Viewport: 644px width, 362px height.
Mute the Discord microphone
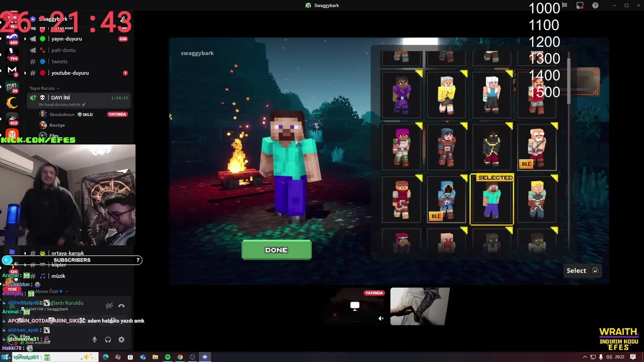point(94,340)
